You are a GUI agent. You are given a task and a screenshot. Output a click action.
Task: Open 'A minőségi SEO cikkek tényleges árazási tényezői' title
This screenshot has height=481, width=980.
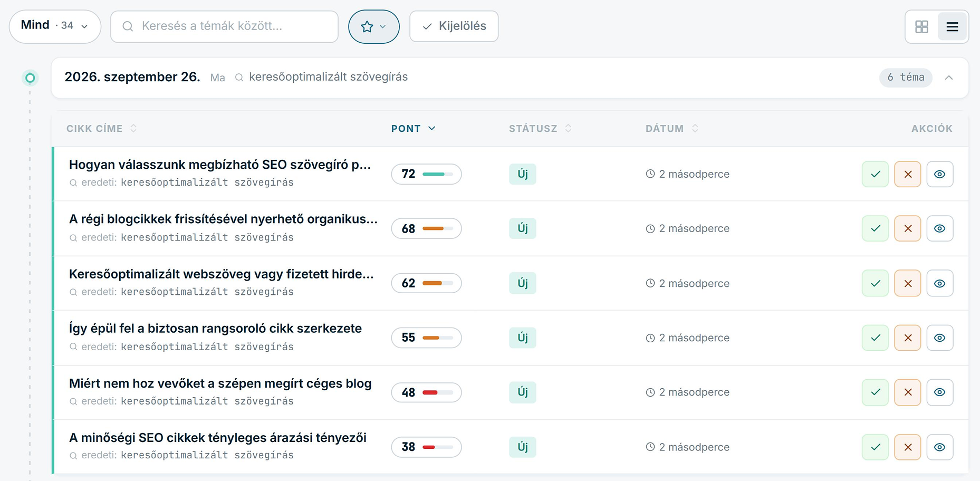click(x=218, y=438)
